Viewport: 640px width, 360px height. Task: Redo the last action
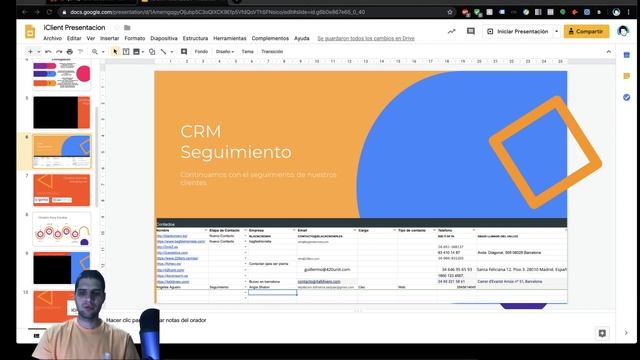click(59, 51)
